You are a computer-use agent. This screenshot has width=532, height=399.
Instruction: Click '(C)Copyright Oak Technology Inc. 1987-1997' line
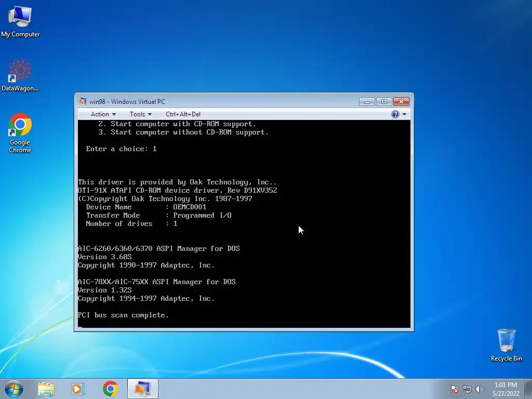pos(165,199)
